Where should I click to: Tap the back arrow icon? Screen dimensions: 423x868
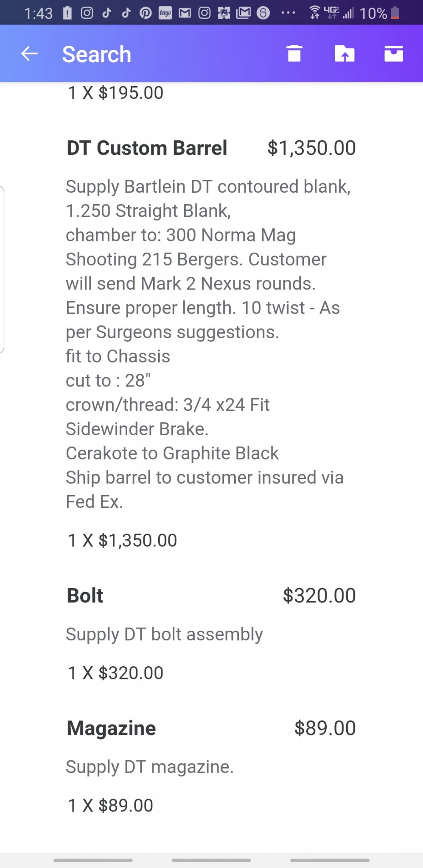pyautogui.click(x=29, y=54)
